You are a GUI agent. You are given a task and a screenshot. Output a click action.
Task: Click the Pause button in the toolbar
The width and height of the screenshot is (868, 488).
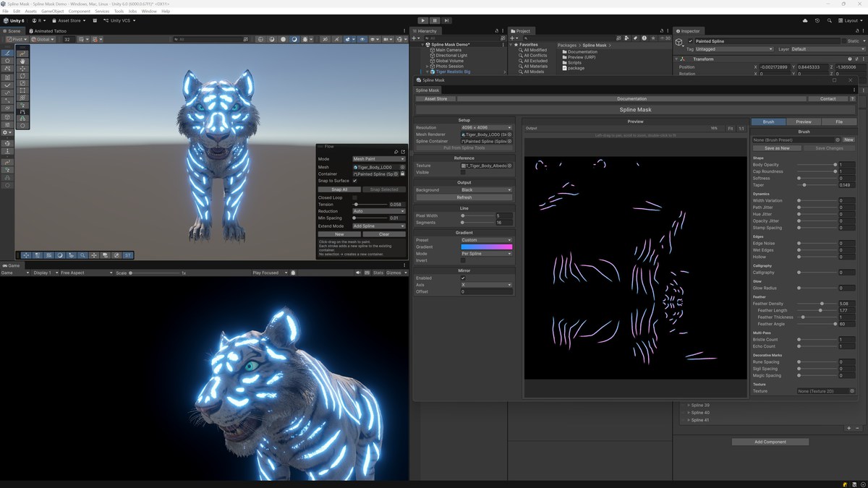[435, 21]
